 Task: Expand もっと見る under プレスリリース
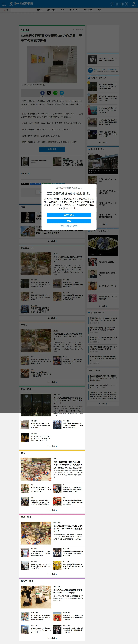click(103, 404)
